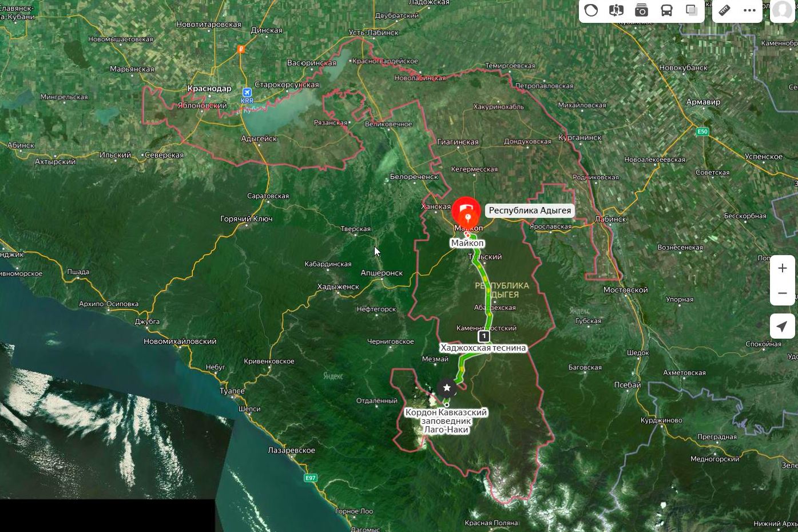Image resolution: width=798 pixels, height=532 pixels.
Task: Click the KRR airport icon
Action: point(247,93)
